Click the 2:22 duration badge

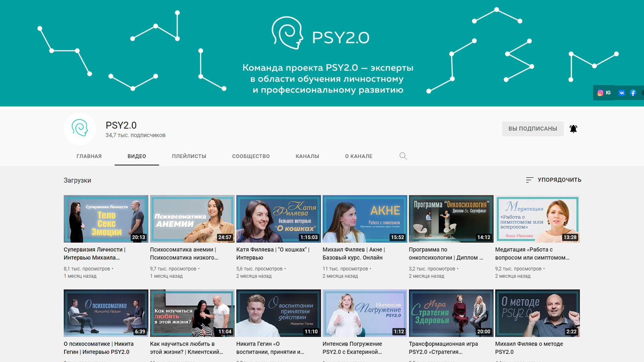[x=571, y=331]
